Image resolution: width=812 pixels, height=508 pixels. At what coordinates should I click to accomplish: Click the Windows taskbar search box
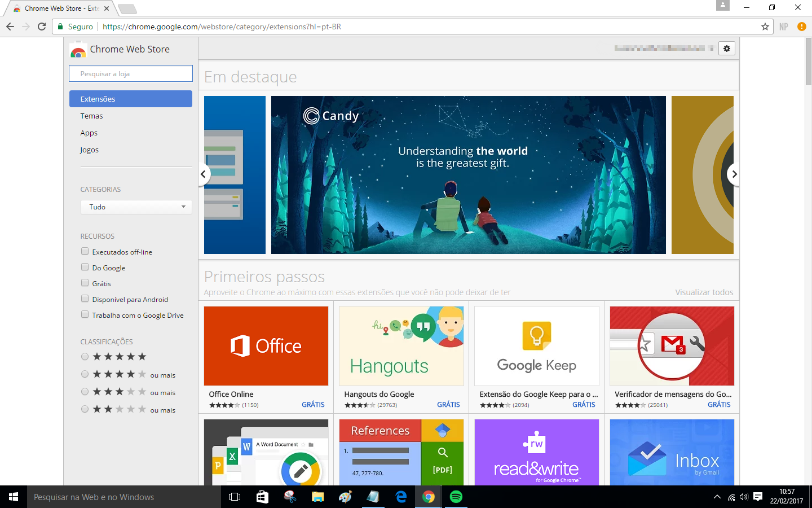124,497
